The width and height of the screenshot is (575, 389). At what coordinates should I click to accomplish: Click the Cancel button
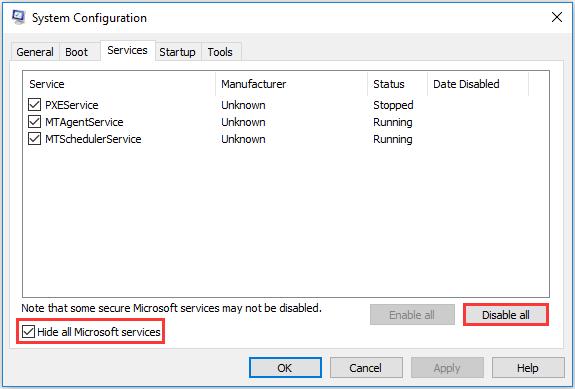[366, 368]
